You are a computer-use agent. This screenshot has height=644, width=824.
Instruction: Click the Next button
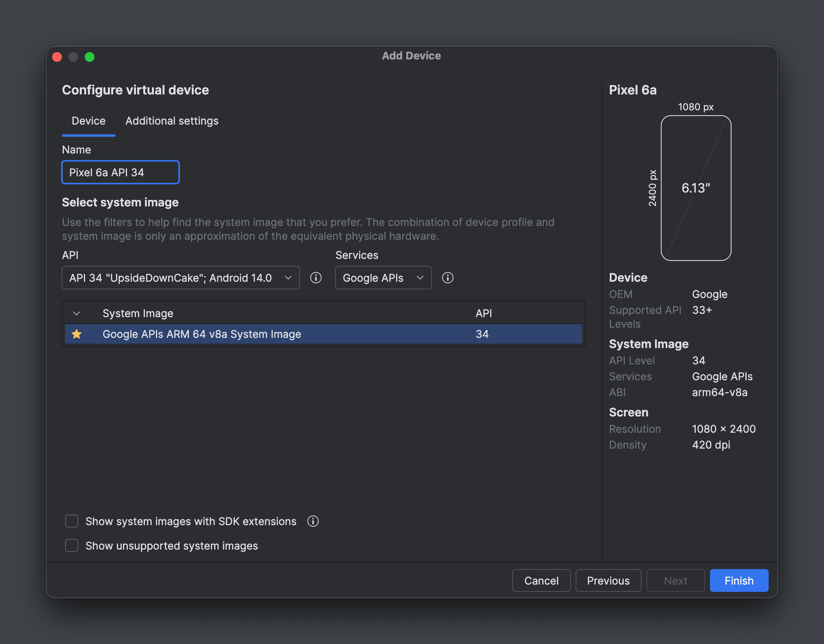pos(675,580)
